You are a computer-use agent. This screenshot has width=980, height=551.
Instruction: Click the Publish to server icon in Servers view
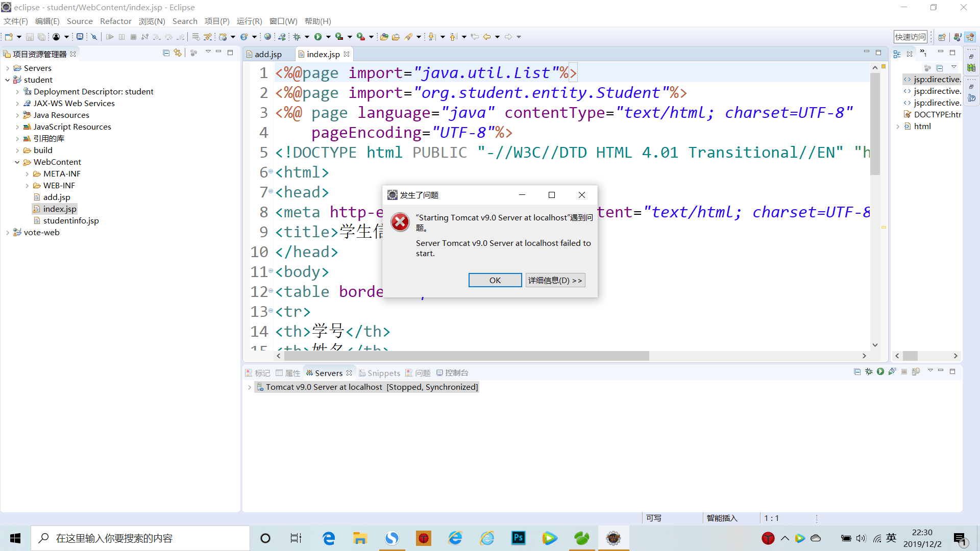[x=916, y=371]
